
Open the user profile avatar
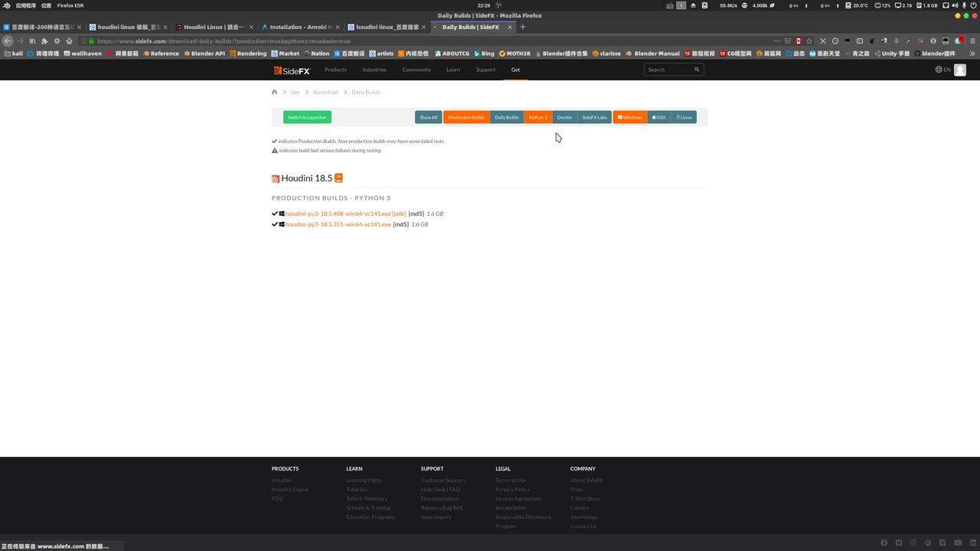(x=960, y=70)
